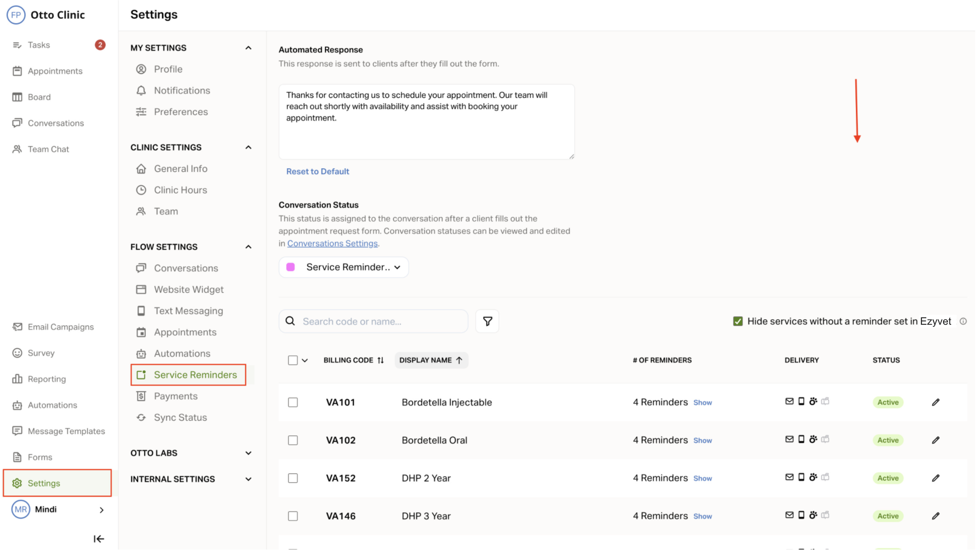
Task: Select Service Reminders in Flow Settings
Action: [189, 375]
